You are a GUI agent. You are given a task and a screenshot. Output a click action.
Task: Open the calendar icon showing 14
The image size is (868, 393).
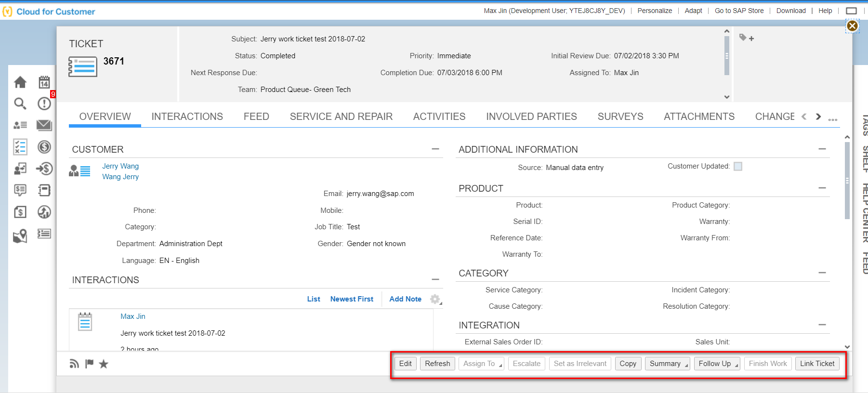pos(44,82)
